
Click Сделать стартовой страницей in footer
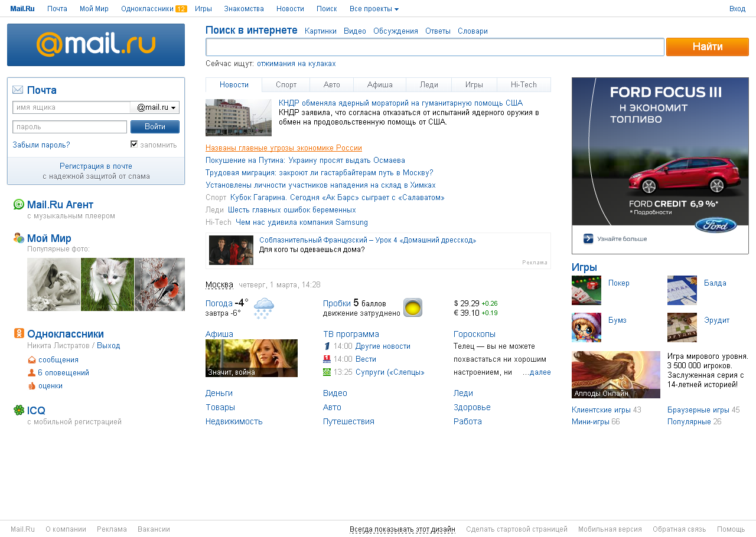pos(517,529)
